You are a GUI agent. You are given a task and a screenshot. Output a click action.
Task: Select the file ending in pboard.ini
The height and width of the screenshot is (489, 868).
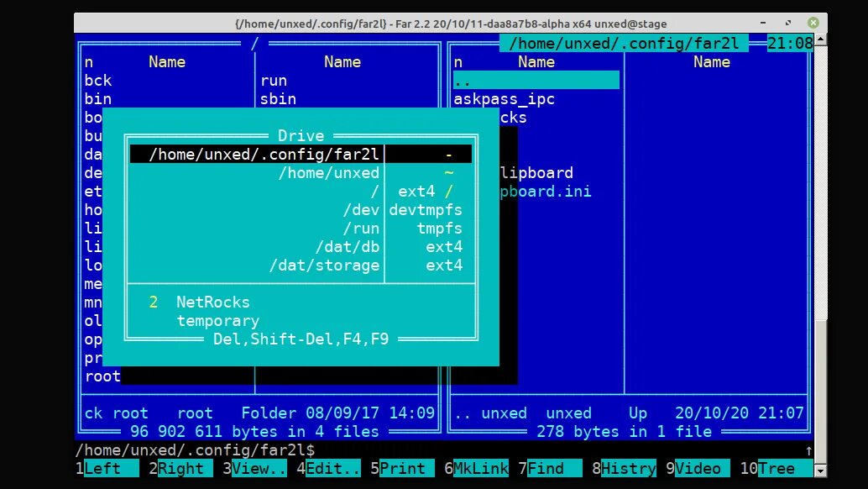[546, 192]
